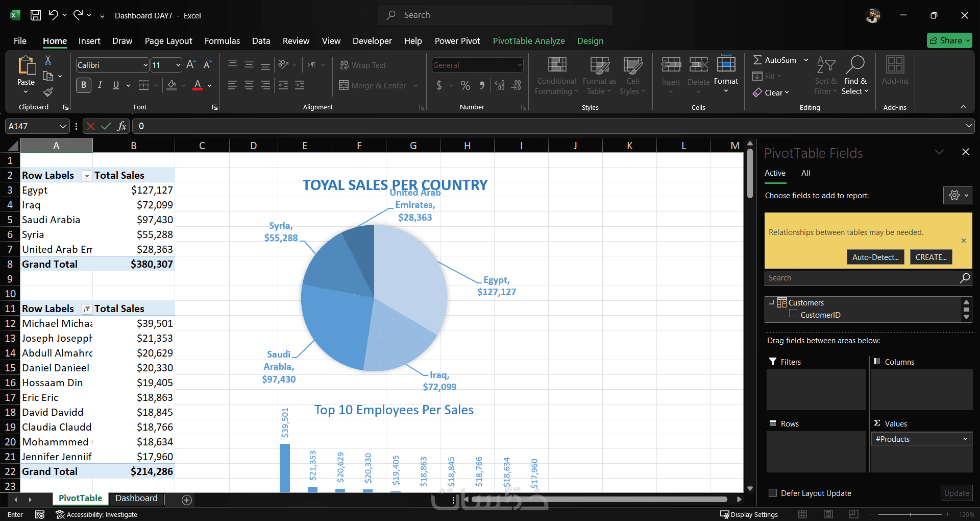Enable Defer Layout Update checkbox
The width and height of the screenshot is (980, 521).
point(773,493)
